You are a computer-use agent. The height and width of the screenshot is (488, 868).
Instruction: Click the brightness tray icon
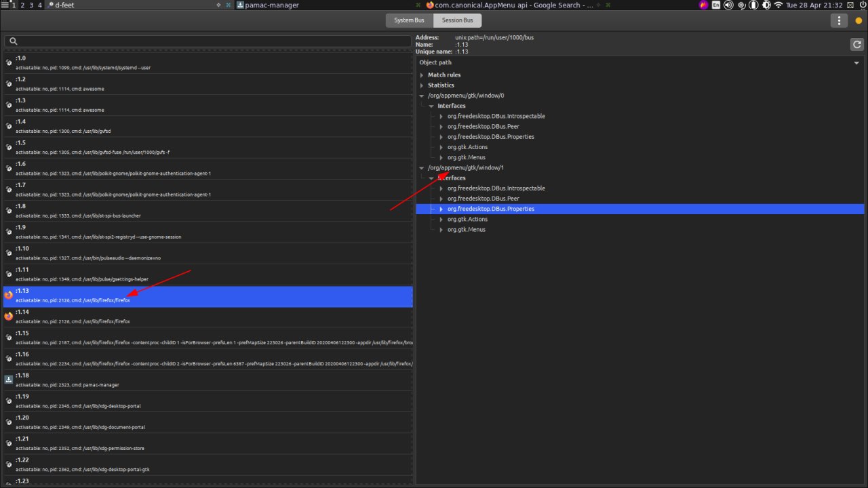766,5
